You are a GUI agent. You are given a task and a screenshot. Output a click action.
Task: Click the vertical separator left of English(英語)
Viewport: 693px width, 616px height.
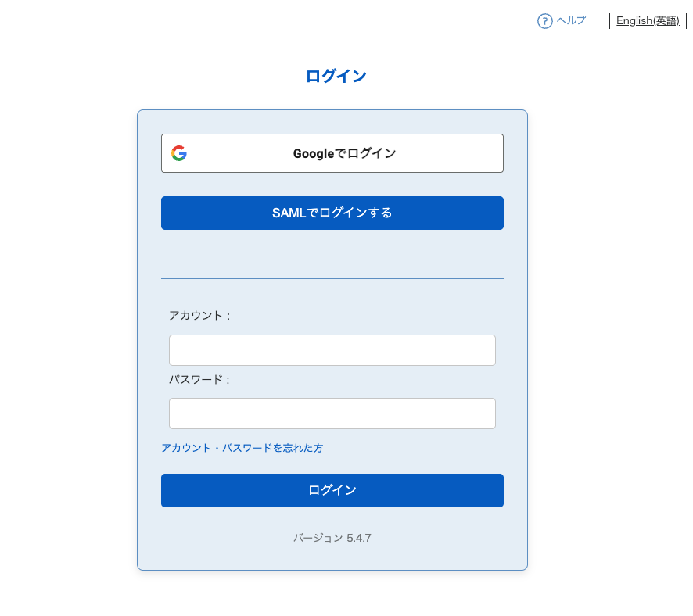(x=609, y=21)
